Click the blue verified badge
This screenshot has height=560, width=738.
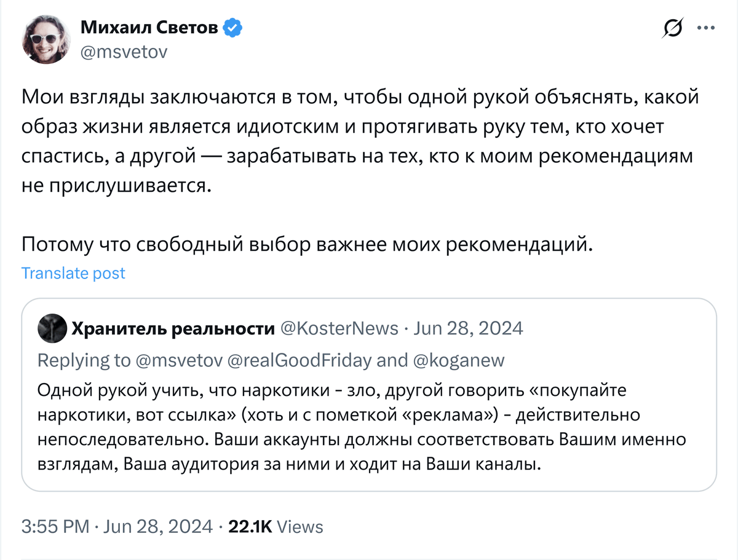[232, 27]
